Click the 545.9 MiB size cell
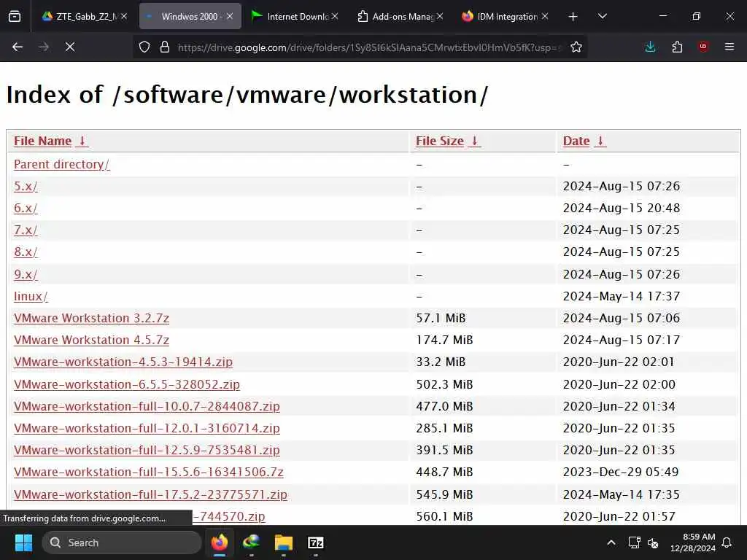747x560 pixels. pyautogui.click(x=444, y=494)
